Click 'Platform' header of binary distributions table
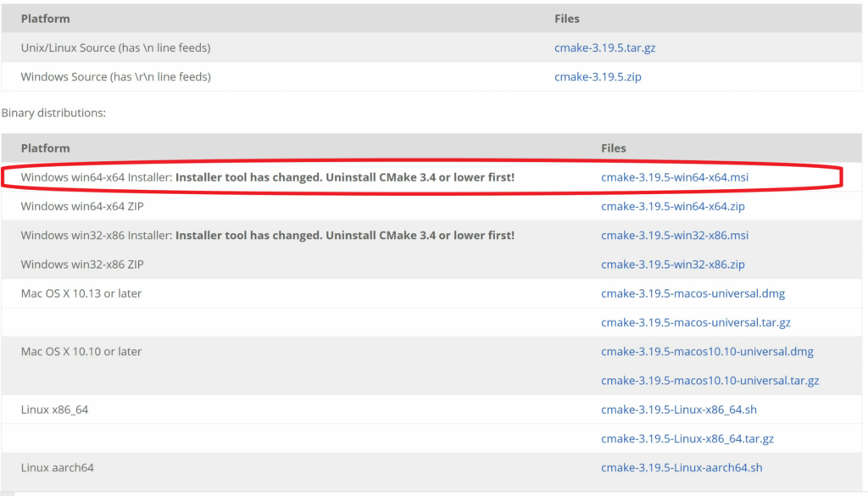This screenshot has height=496, width=868. [x=46, y=148]
